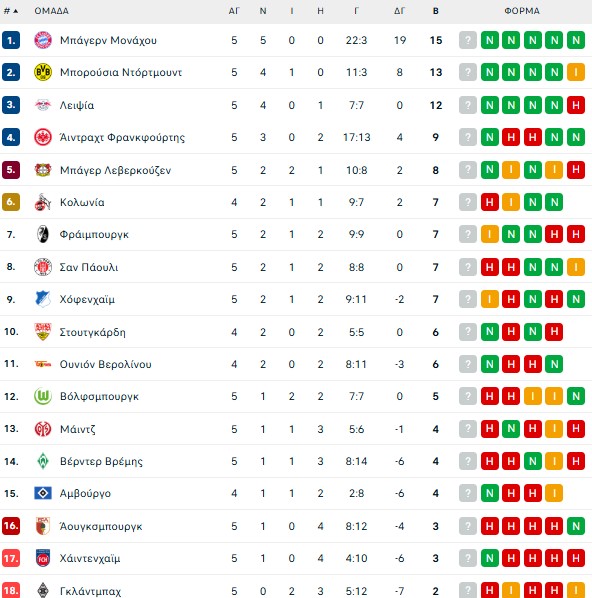Screen dimensions: 592x598
Task: Click the Bayern Munich club logo
Action: pos(43,40)
